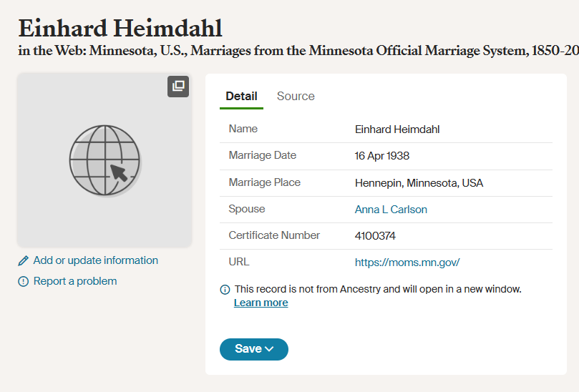Open spouse Anna L Carlson record
579x392 pixels.
pyautogui.click(x=391, y=210)
